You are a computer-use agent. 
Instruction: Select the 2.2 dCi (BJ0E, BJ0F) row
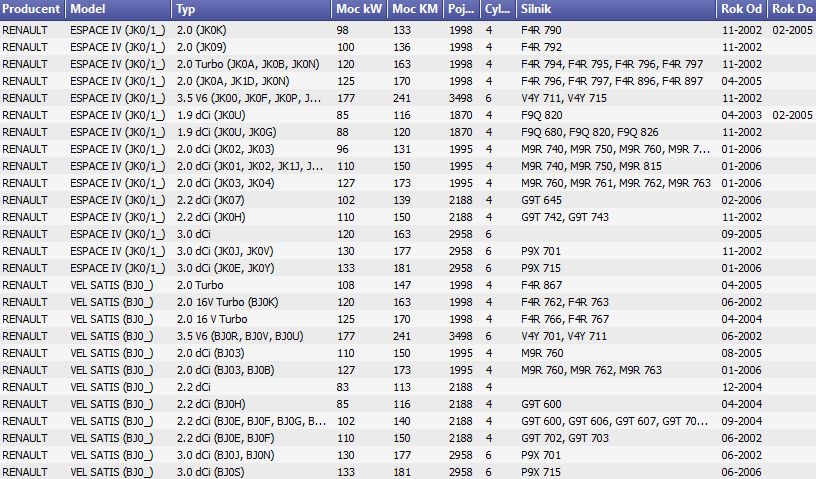pyautogui.click(x=408, y=438)
